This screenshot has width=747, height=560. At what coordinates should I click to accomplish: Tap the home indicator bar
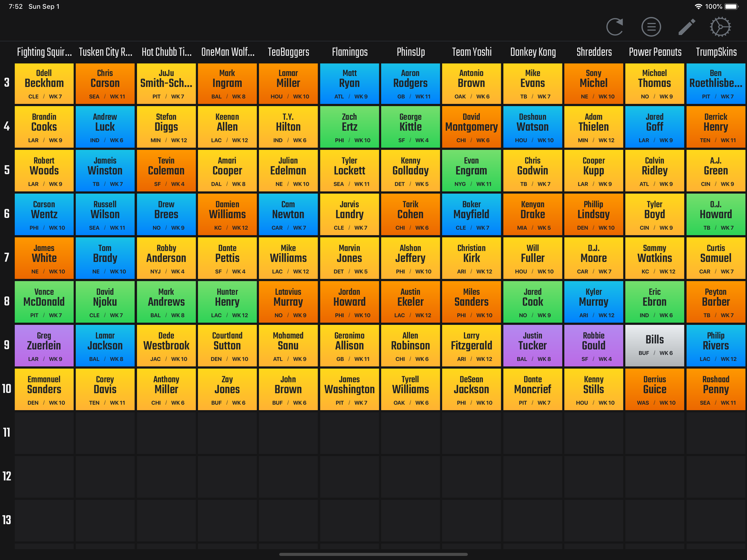tap(373, 554)
